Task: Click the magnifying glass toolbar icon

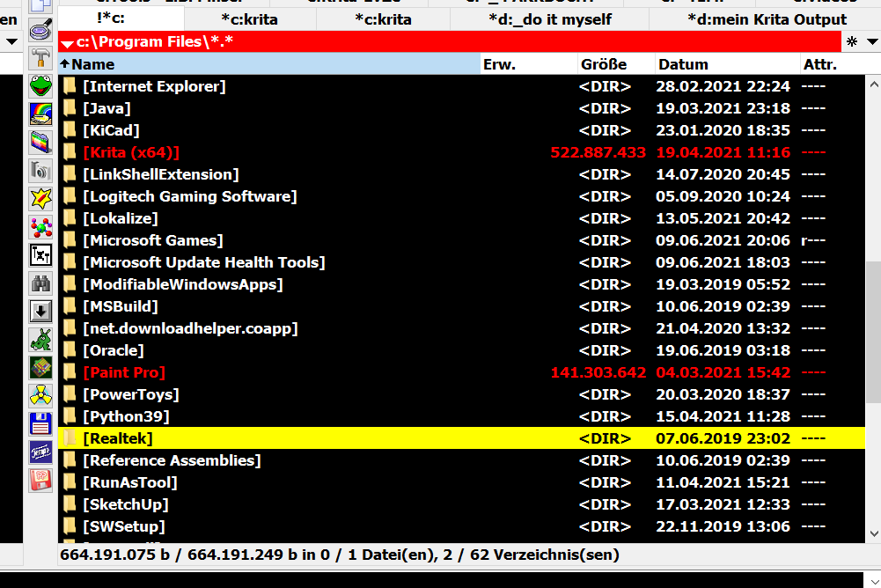Action: (40, 30)
